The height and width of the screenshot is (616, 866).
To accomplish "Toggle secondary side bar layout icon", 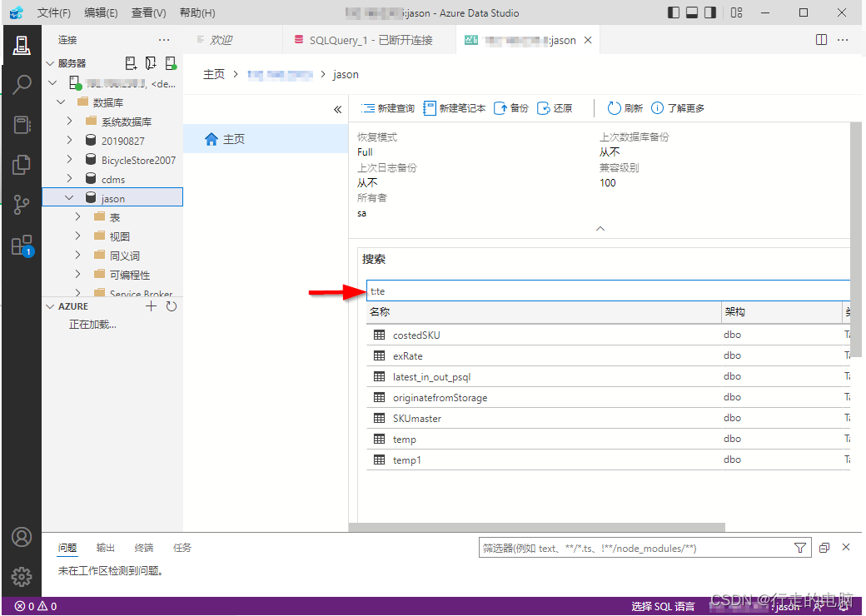I will [710, 12].
